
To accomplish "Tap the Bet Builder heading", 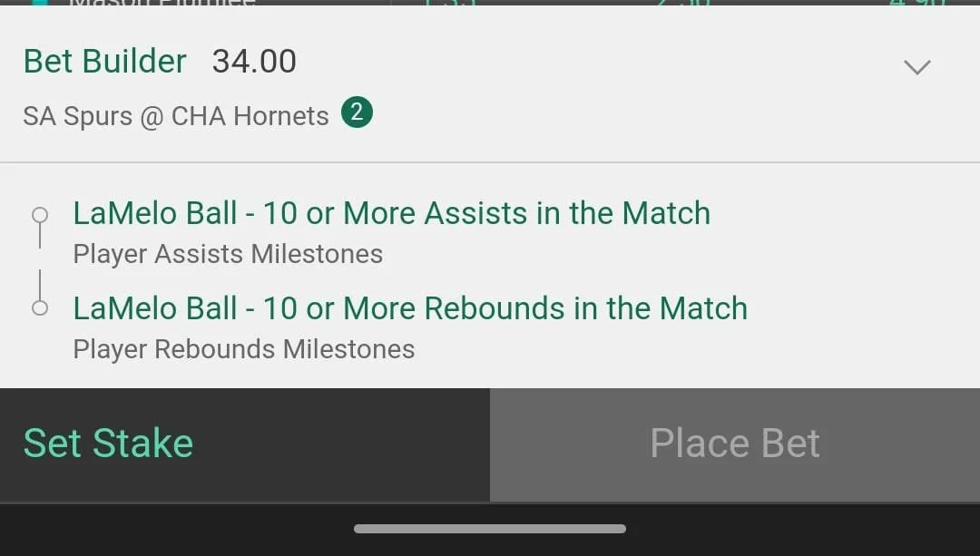I will (x=105, y=61).
